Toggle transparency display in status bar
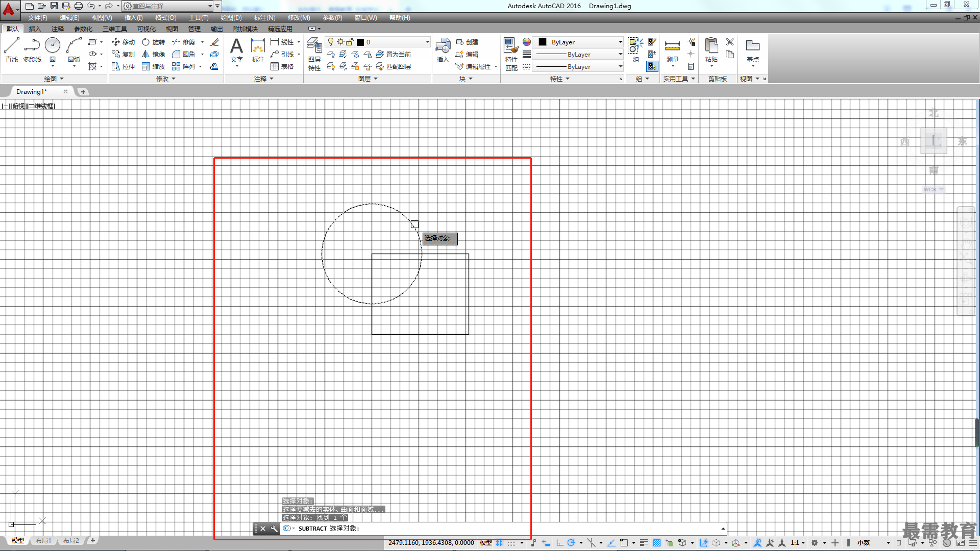The image size is (980, 551). point(657,543)
